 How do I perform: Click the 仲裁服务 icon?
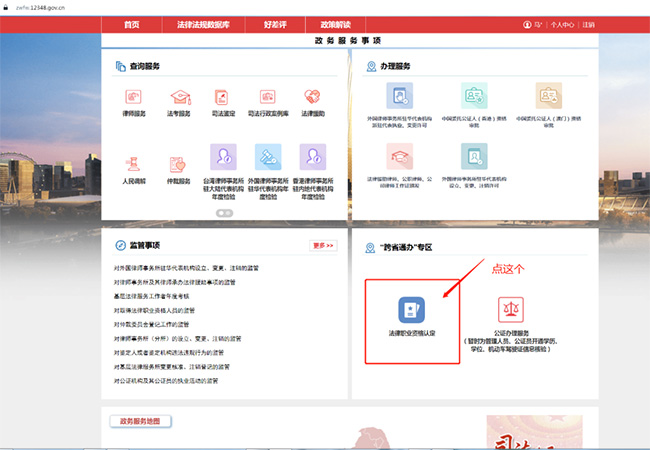179,164
